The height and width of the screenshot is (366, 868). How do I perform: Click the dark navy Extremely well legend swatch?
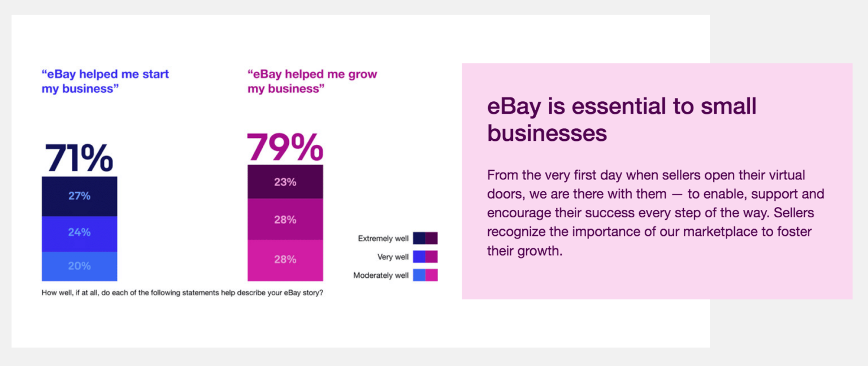pyautogui.click(x=419, y=238)
